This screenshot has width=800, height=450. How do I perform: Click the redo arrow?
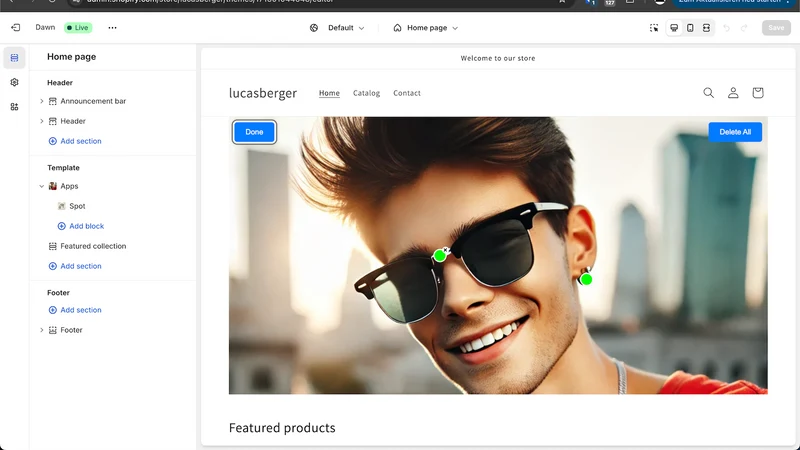[x=744, y=28]
